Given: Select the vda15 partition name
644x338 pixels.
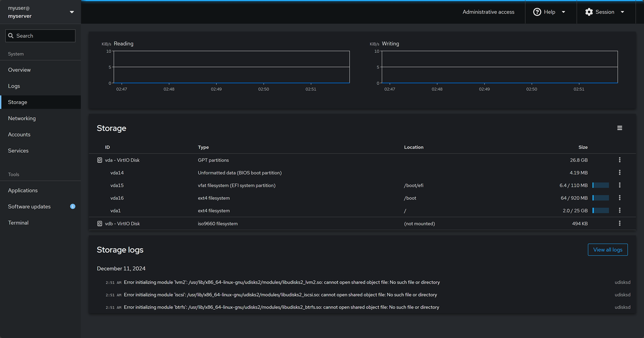Looking at the screenshot, I should (x=117, y=185).
